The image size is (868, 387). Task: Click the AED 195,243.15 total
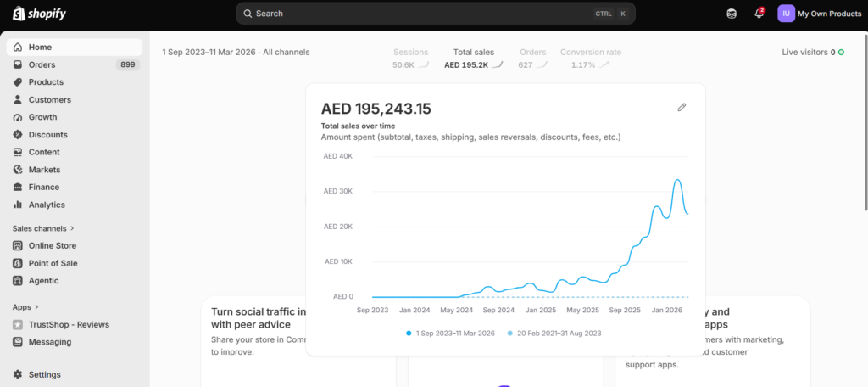(376, 109)
